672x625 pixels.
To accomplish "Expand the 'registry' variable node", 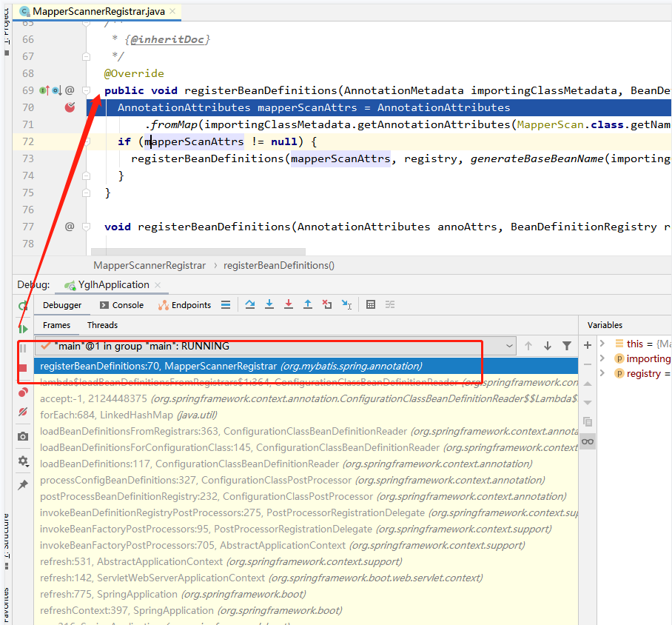I will point(602,373).
